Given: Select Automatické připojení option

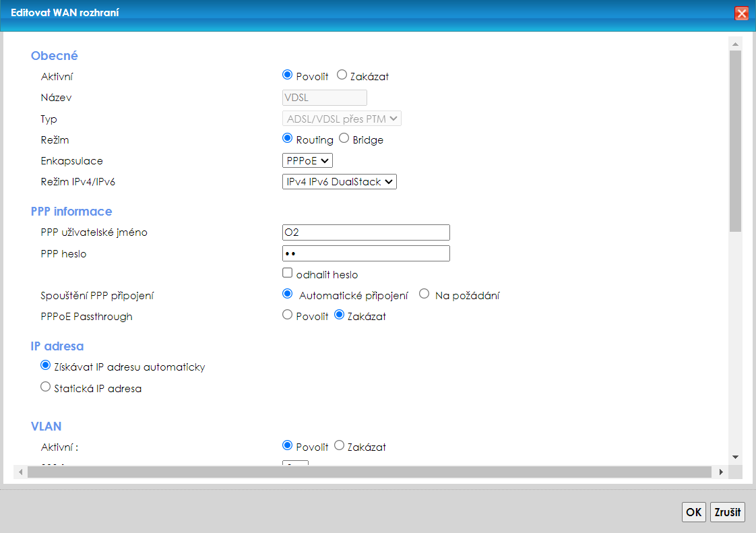Looking at the screenshot, I should tap(288, 294).
